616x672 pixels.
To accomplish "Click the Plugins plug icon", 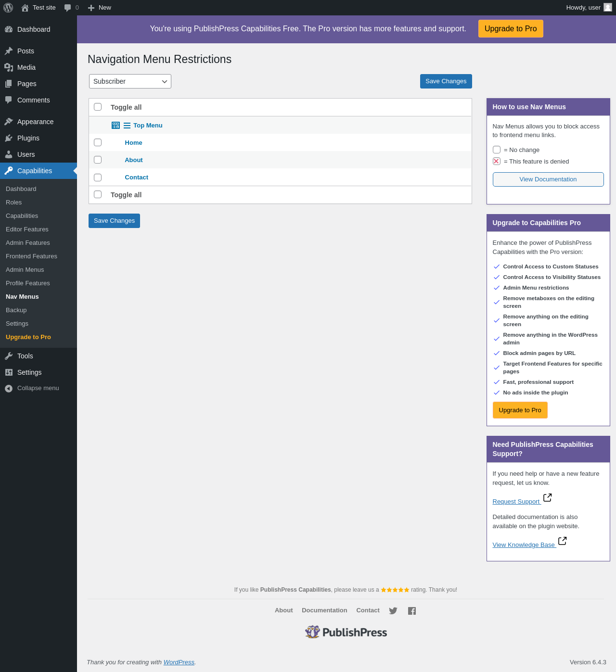I will coord(9,138).
